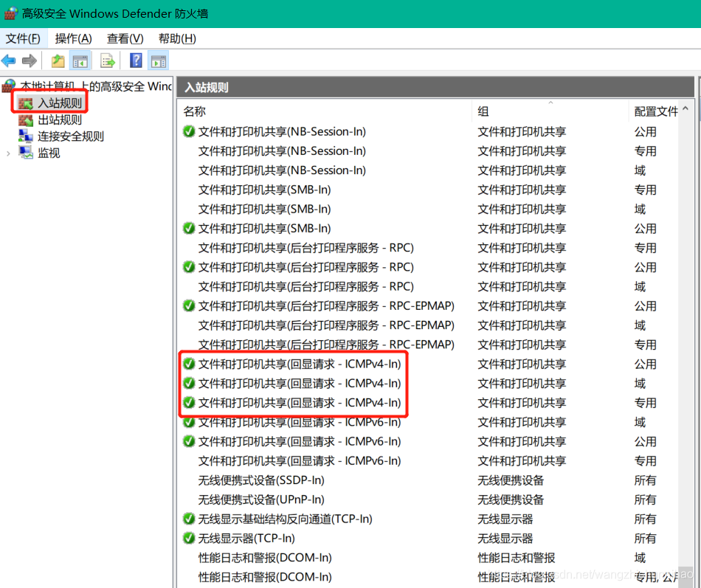Viewport: 701px width, 588px height.
Task: Click the 出站规则 brick wall icon
Action: pos(26,120)
